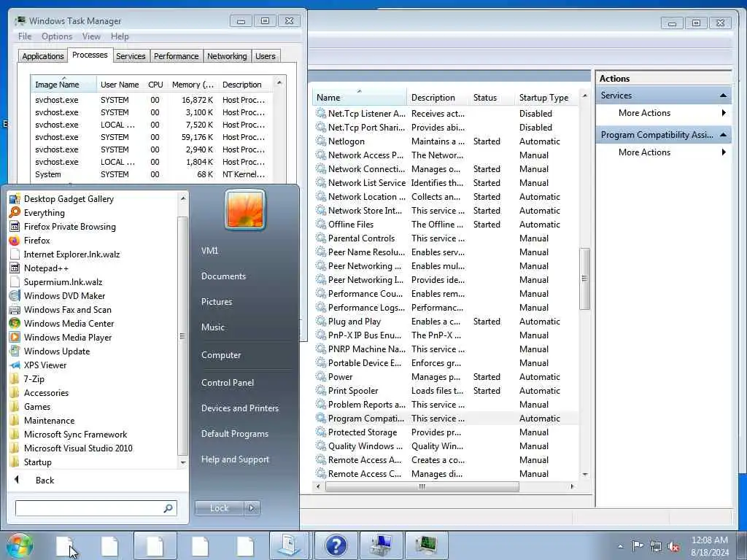This screenshot has height=560, width=747.
Task: Open Action Center flag tray icon
Action: [x=638, y=545]
